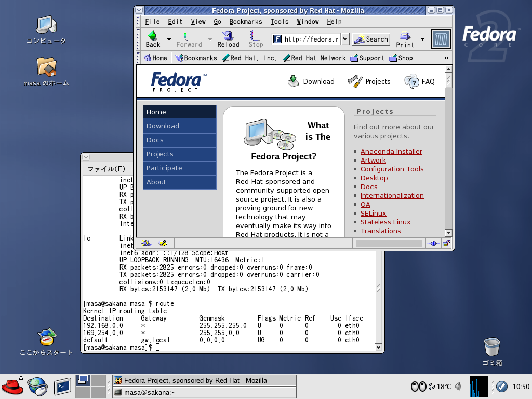Screen dimensions: 532x399
Task: Select Participate in the Fedora page sidebar
Action: click(180, 168)
